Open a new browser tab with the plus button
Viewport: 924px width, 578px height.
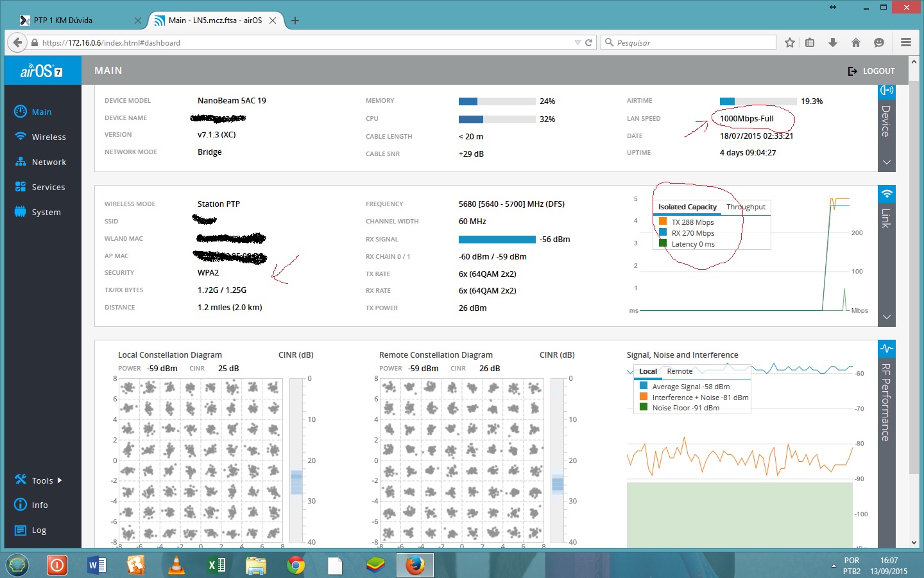click(295, 21)
